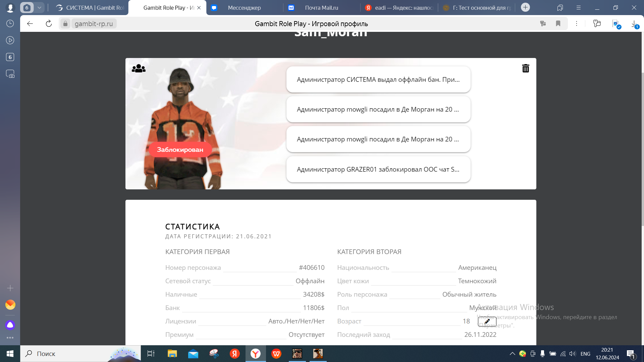Expand the tab group dropdown chevron
Screen dimensions: 644x362
click(39, 7)
